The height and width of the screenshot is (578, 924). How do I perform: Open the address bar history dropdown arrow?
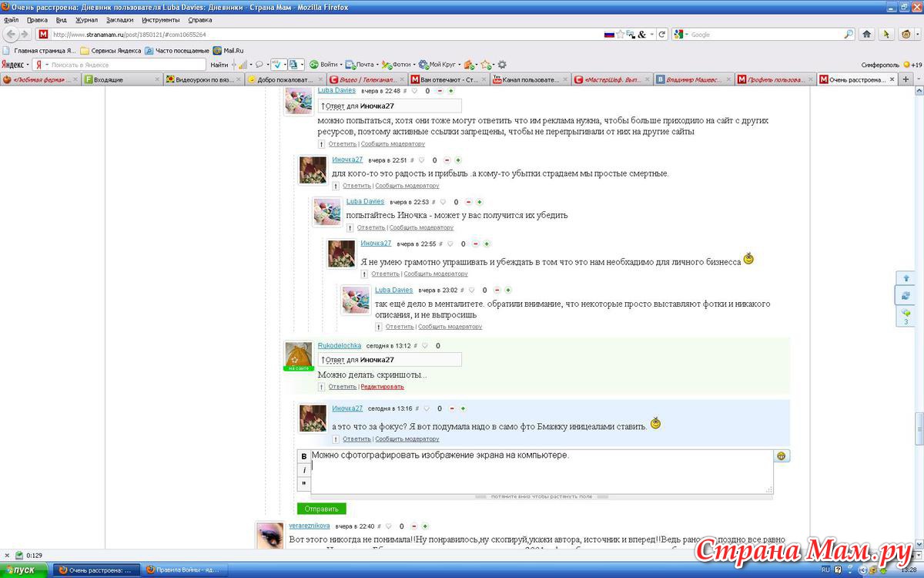[651, 35]
